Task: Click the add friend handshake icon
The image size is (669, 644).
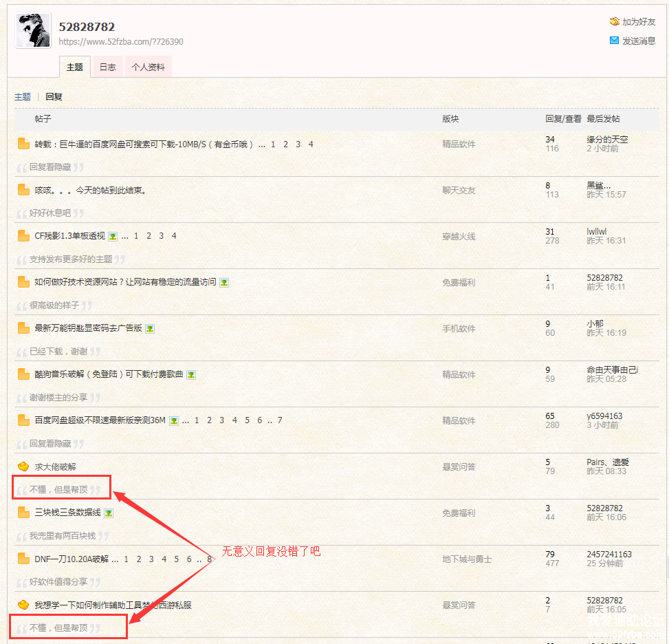Action: point(614,22)
